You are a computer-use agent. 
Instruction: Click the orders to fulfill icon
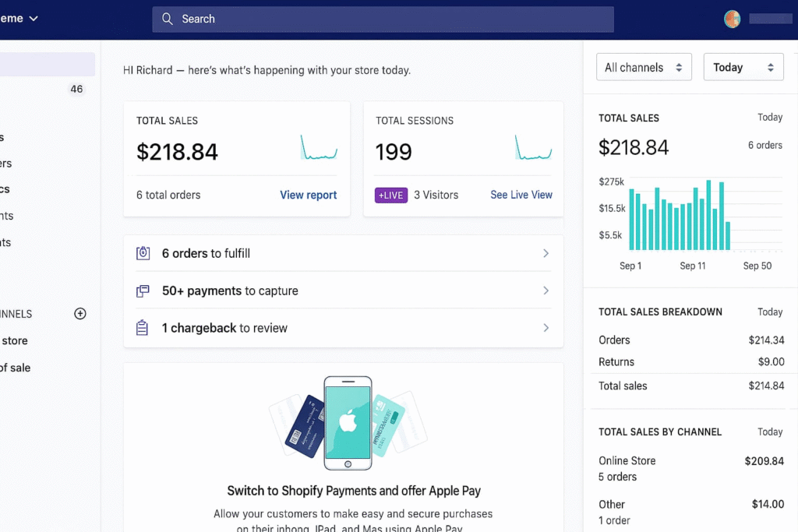pyautogui.click(x=143, y=253)
